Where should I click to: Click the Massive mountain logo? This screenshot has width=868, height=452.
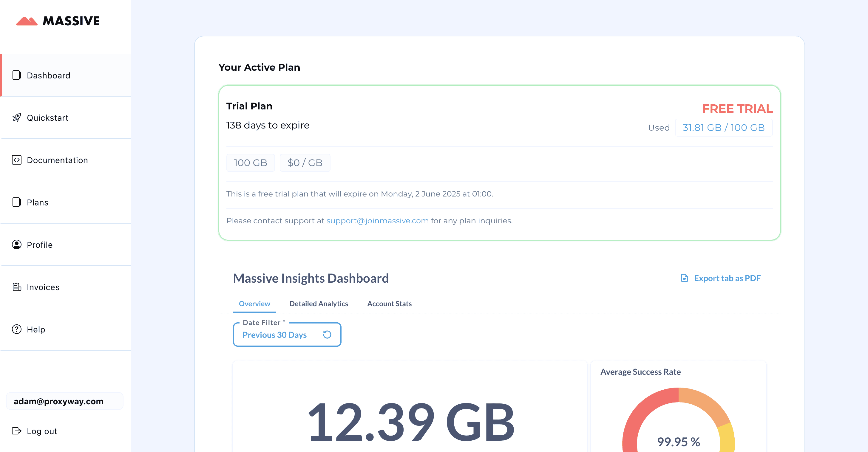[27, 21]
